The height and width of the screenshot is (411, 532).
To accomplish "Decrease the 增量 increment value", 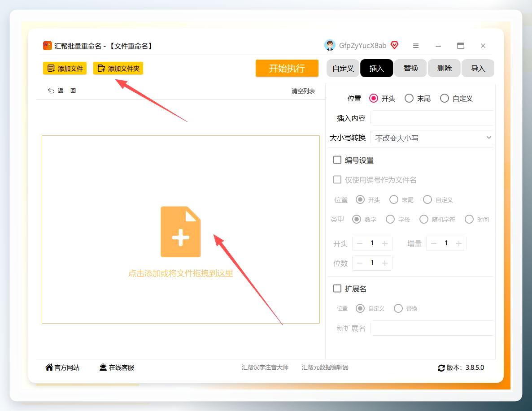I will point(434,243).
